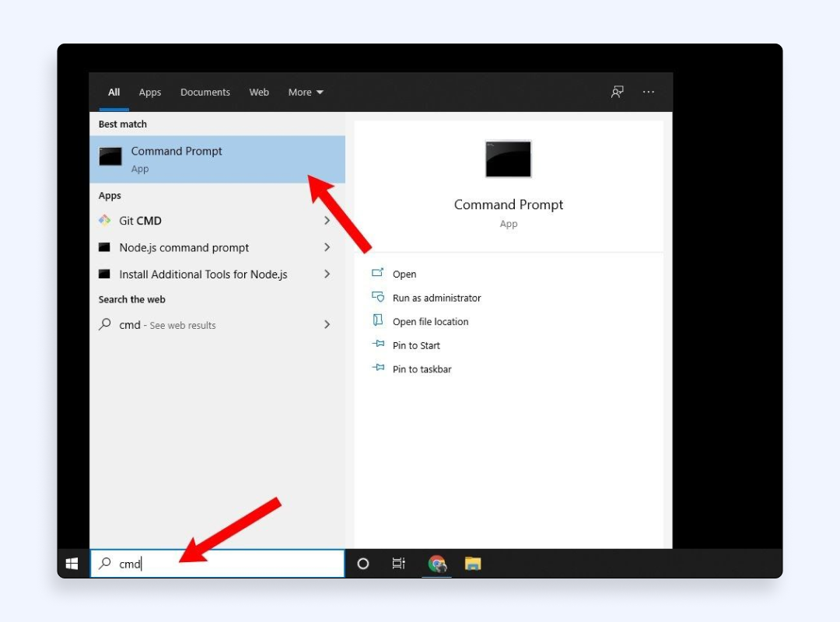Click the search magnifier in taskbar box
Screen dimensions: 840x622
(105, 563)
